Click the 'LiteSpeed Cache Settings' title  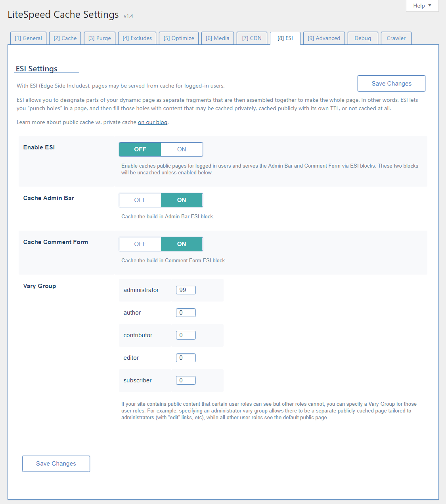click(63, 15)
